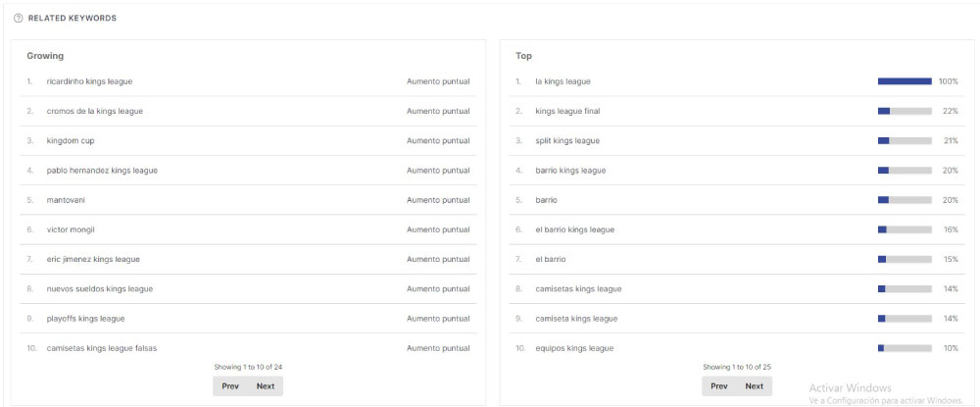Select the 'mantovani' keyword row

(x=248, y=200)
